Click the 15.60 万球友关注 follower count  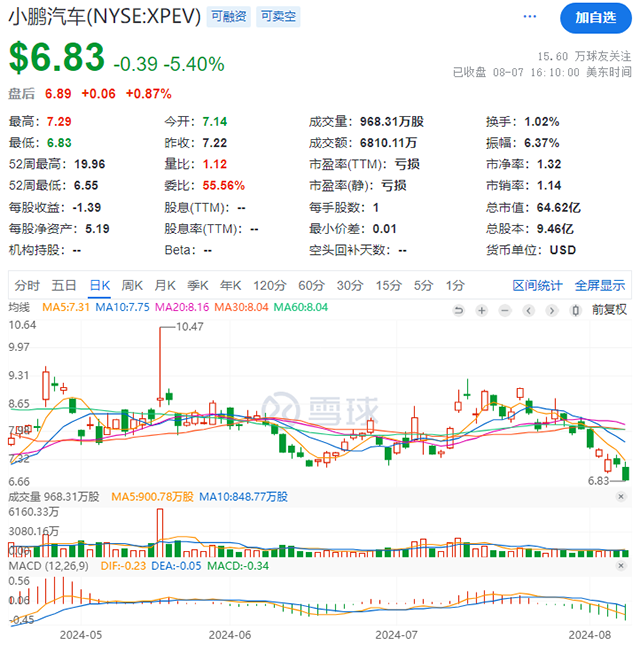click(x=584, y=56)
